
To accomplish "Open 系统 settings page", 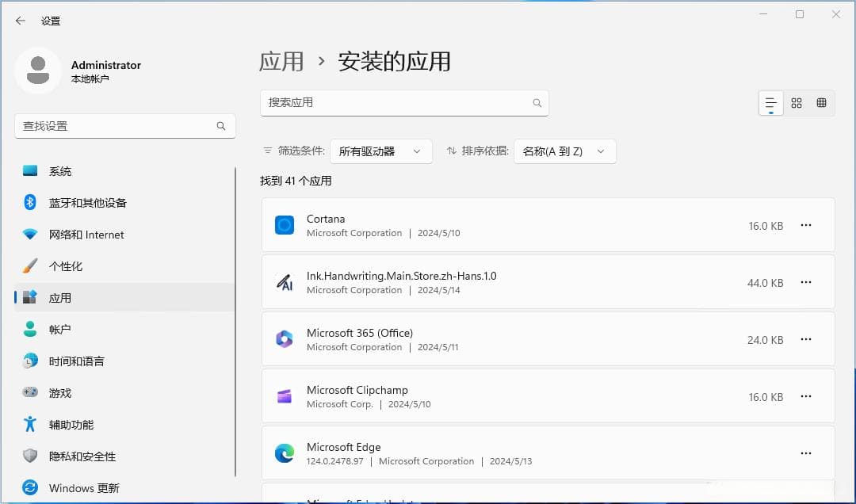I will pyautogui.click(x=125, y=171).
